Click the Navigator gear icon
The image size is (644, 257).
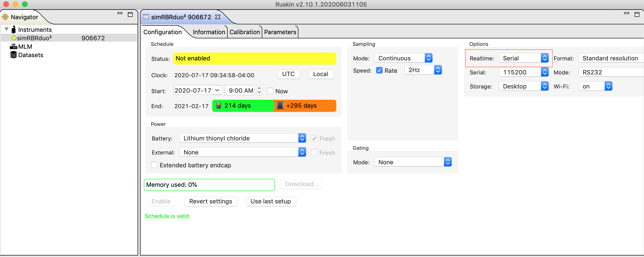click(x=5, y=17)
